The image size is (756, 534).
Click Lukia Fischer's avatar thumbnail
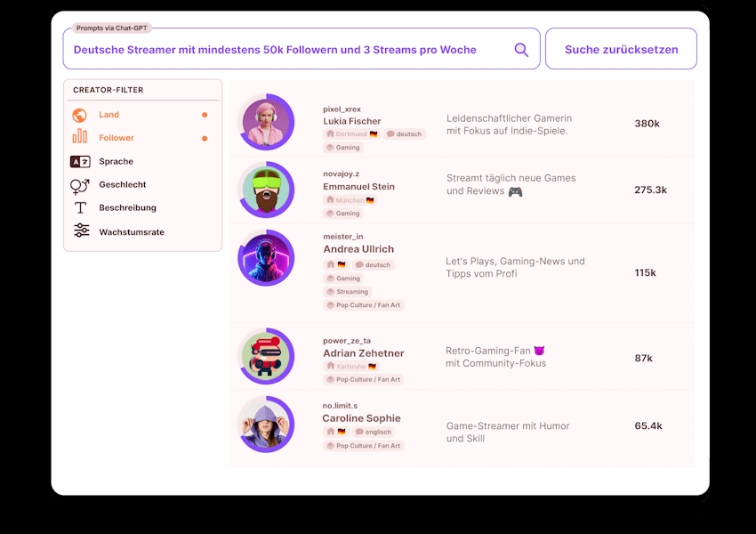pyautogui.click(x=266, y=122)
